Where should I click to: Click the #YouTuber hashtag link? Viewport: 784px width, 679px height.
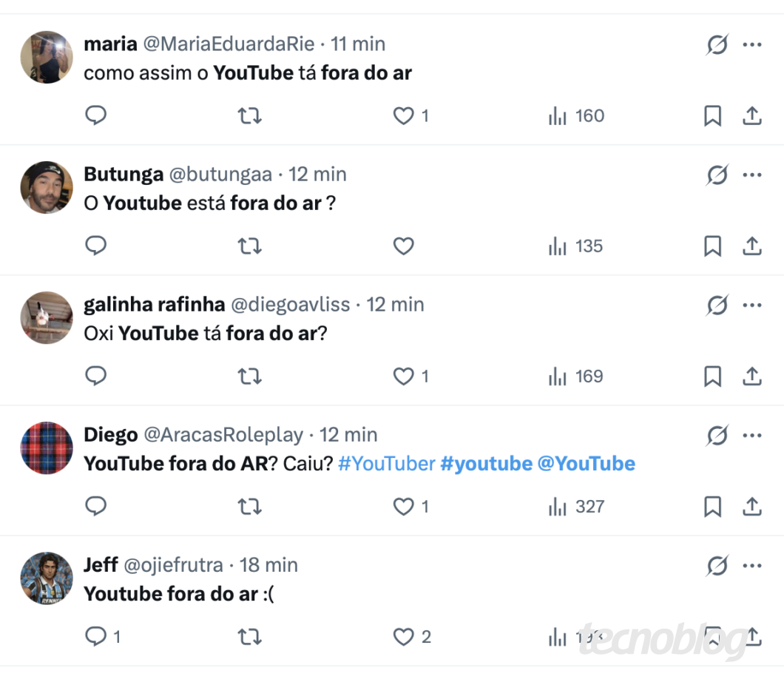click(x=387, y=464)
